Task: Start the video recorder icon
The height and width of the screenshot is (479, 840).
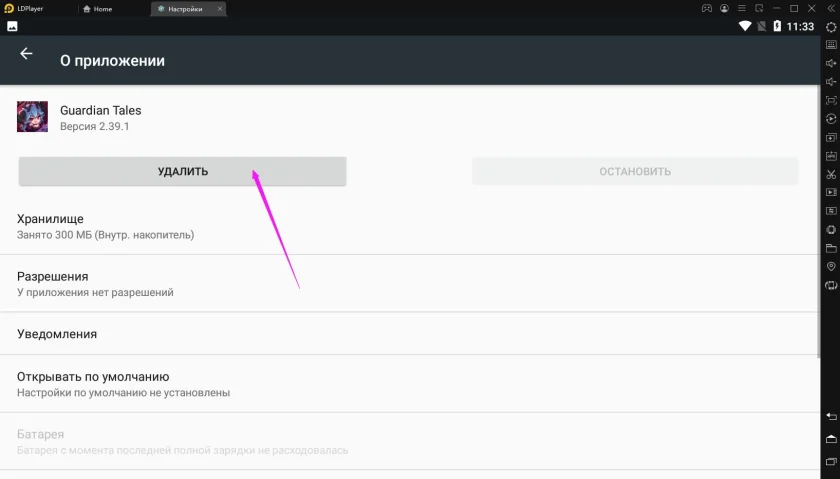Action: 831,192
